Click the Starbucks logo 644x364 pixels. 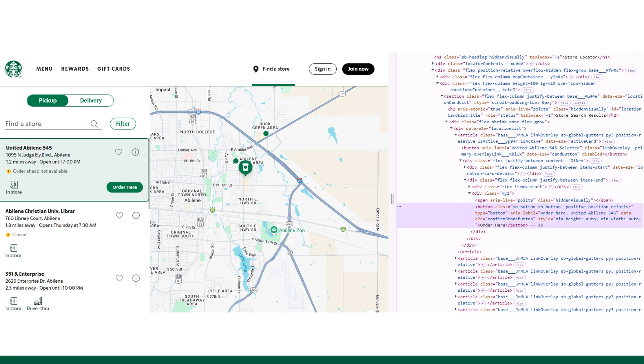(14, 69)
